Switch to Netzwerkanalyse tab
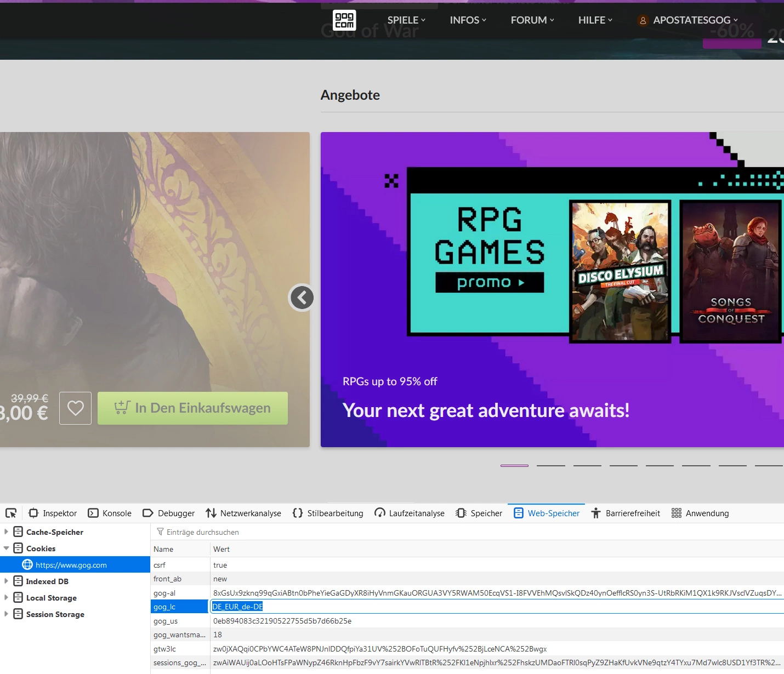 click(x=243, y=513)
